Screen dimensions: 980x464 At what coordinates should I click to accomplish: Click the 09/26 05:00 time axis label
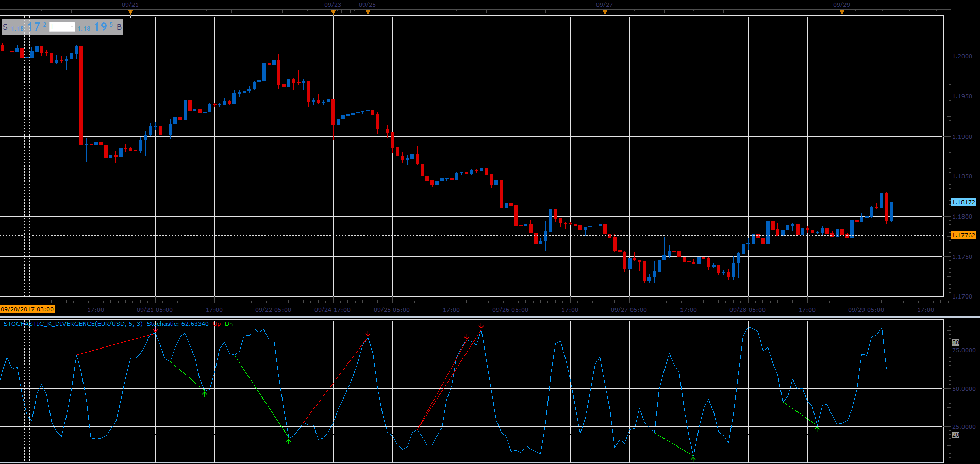coord(510,310)
